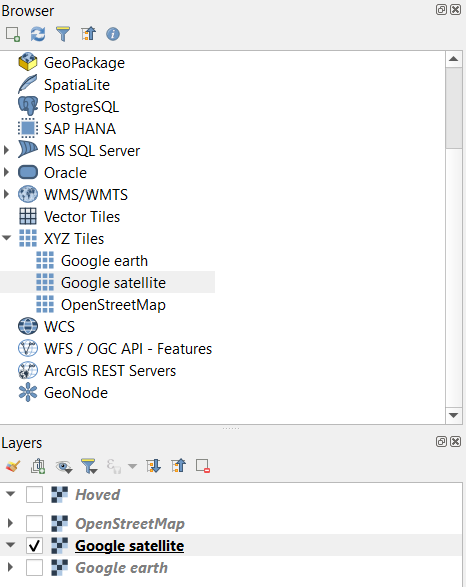Image resolution: width=466 pixels, height=587 pixels.
Task: Expand the WMS/WMTS node
Action: pos(6,194)
